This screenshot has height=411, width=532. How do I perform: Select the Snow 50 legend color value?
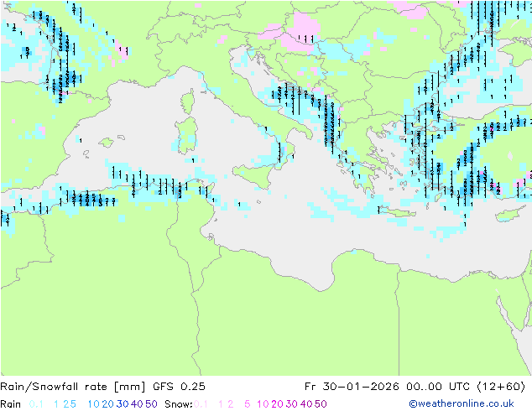tap(321, 404)
